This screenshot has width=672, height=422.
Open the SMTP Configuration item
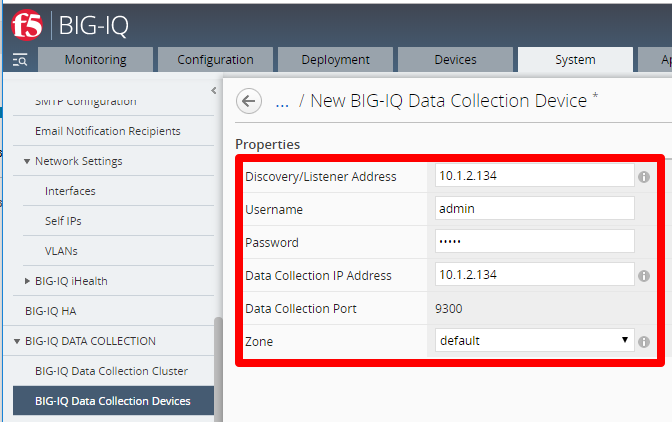[x=86, y=102]
